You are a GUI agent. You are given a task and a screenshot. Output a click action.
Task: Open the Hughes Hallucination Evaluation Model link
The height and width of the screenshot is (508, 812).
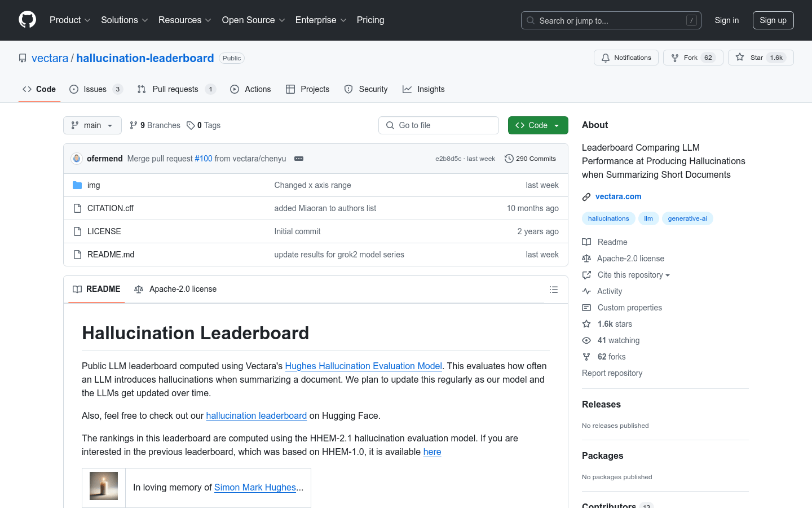[364, 366]
